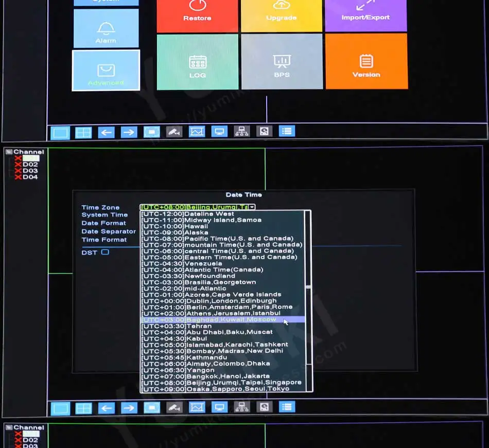Set UTC+06:00 Almaty, Colombo, Dhaka
489x448 pixels.
tap(223, 364)
